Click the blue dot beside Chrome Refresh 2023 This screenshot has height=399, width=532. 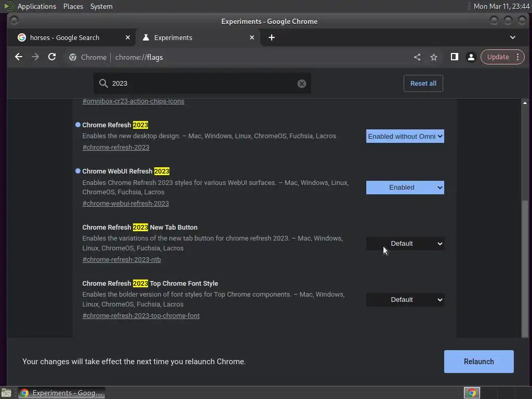78,125
